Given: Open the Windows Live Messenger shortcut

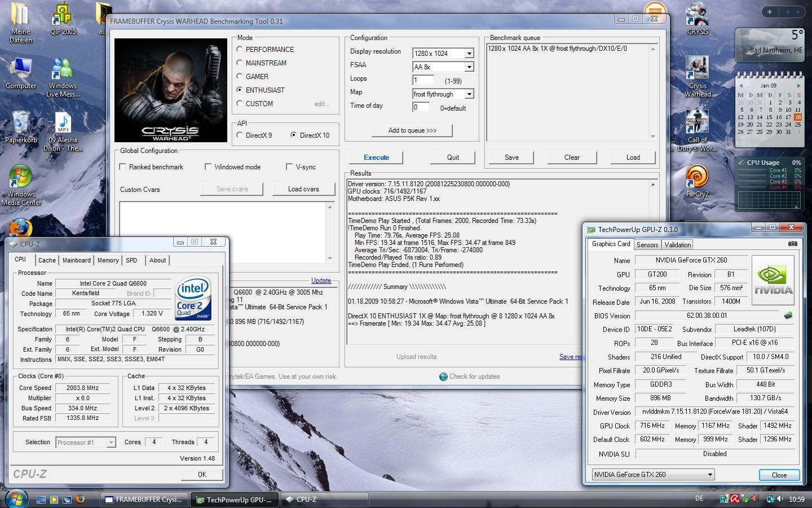Looking at the screenshot, I should tap(63, 77).
